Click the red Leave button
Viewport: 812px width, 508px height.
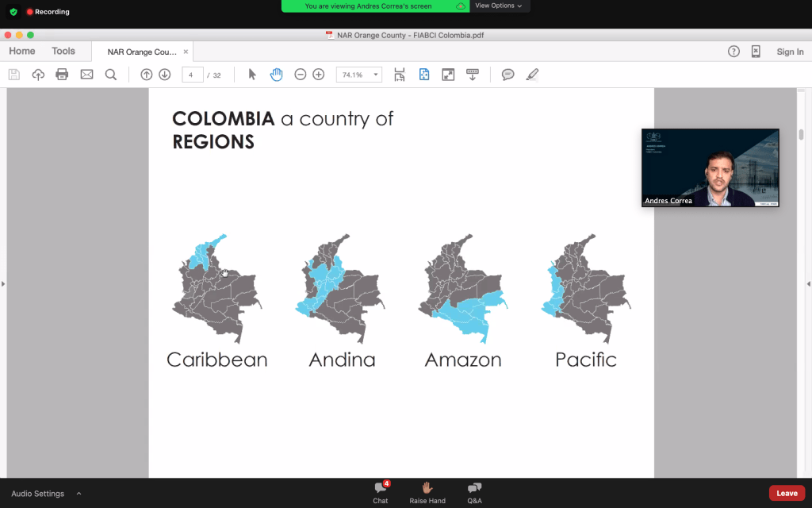787,494
